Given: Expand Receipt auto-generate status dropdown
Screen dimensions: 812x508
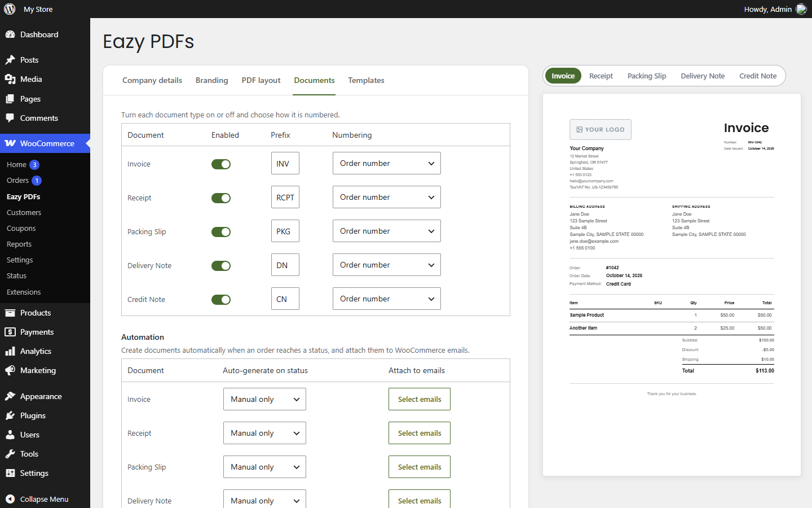Looking at the screenshot, I should (x=264, y=433).
